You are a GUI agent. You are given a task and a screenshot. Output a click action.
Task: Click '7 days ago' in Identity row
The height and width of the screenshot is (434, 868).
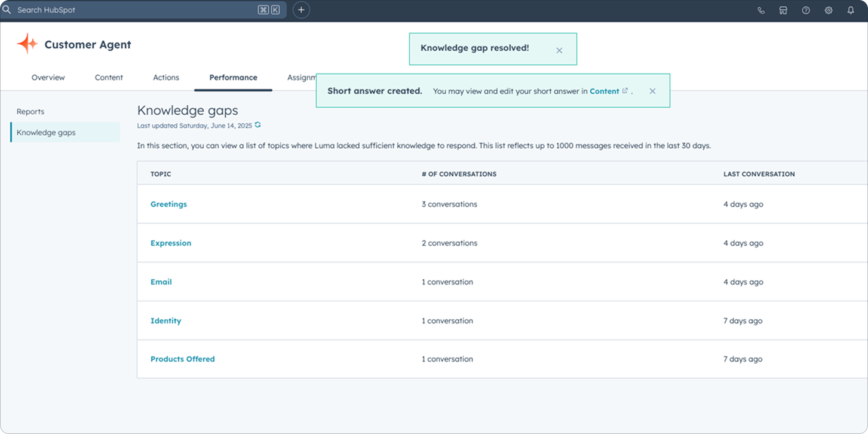tap(743, 321)
